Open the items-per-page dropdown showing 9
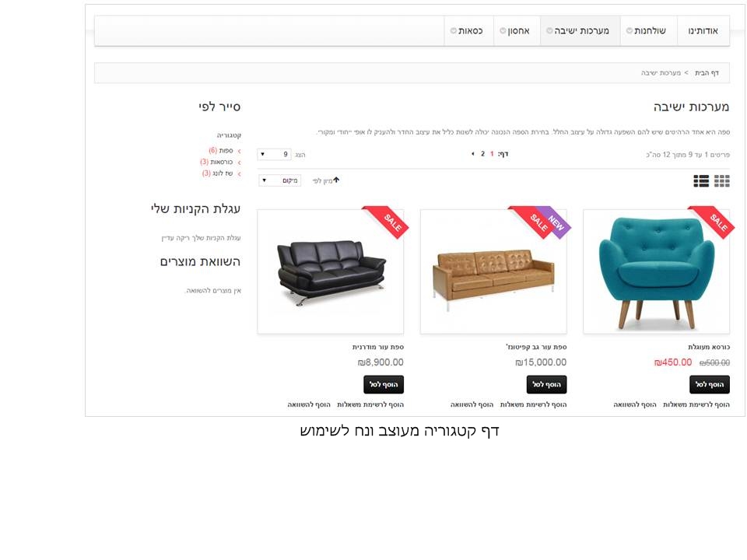 pyautogui.click(x=275, y=154)
